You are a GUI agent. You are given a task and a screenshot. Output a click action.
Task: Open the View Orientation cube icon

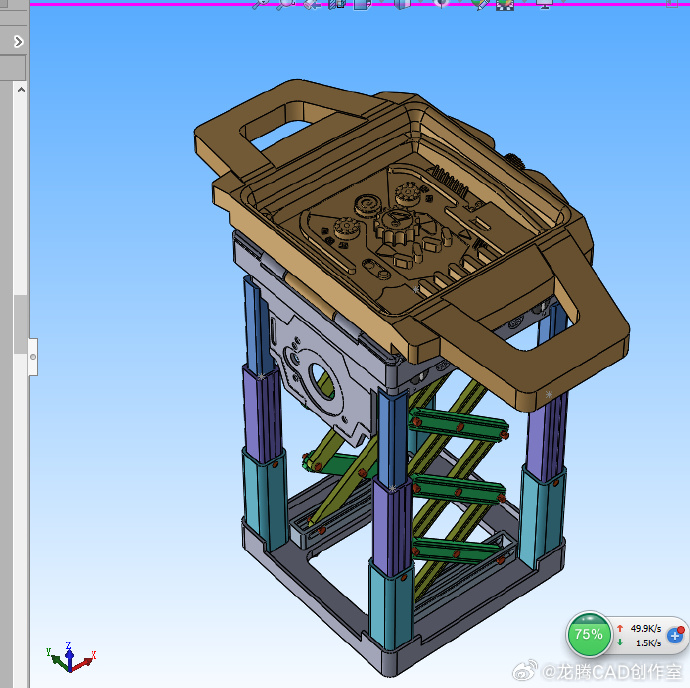pos(361,4)
